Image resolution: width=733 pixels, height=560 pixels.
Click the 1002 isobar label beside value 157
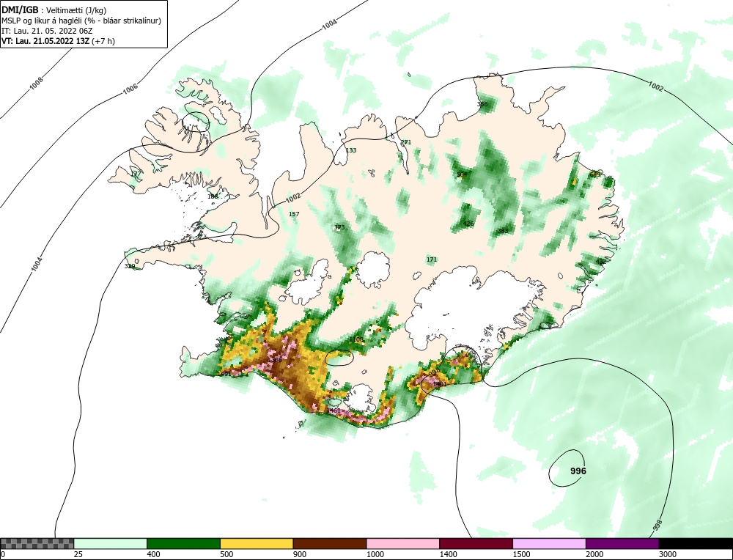[x=293, y=198]
